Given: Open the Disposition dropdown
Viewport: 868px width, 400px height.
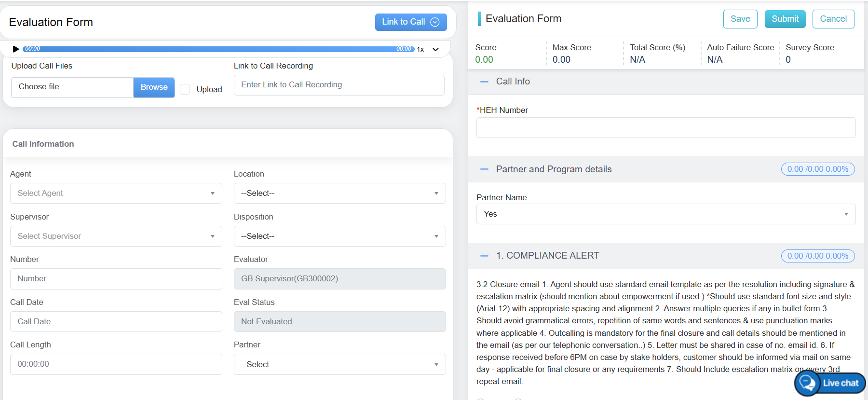Looking at the screenshot, I should 339,236.
